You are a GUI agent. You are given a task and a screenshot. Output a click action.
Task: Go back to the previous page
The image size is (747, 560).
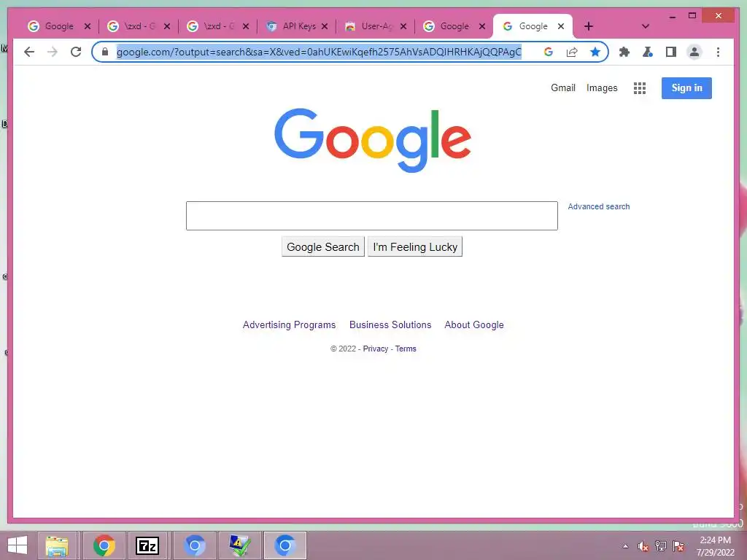tap(29, 52)
